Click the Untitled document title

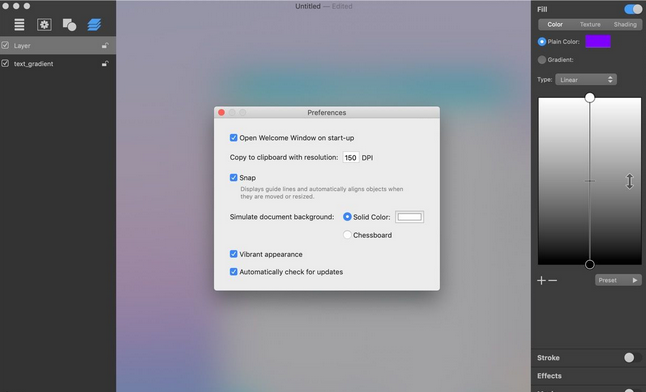[x=308, y=6]
